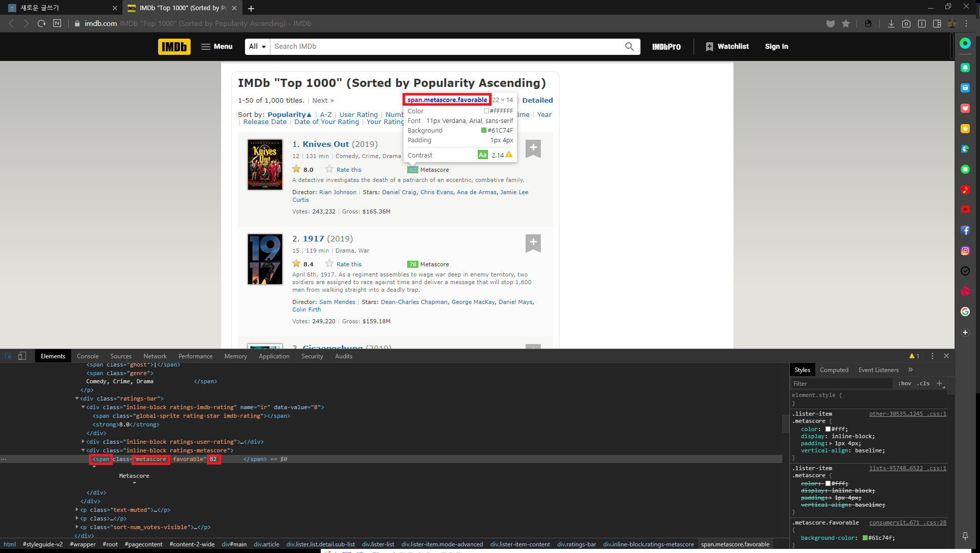Click the browser reload icon
The height and width of the screenshot is (553, 980).
[x=42, y=23]
